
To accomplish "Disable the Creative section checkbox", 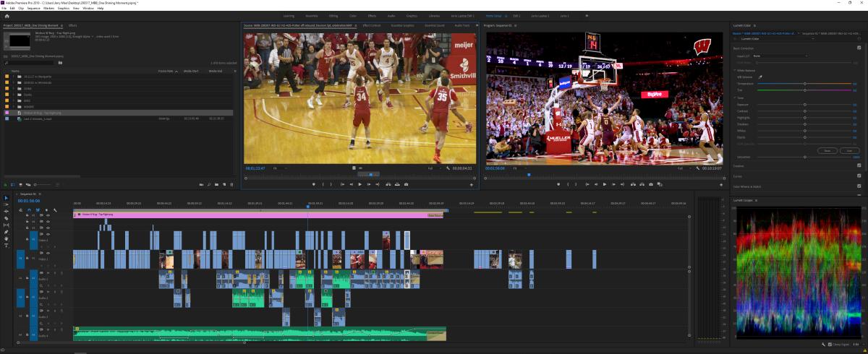I will click(859, 165).
